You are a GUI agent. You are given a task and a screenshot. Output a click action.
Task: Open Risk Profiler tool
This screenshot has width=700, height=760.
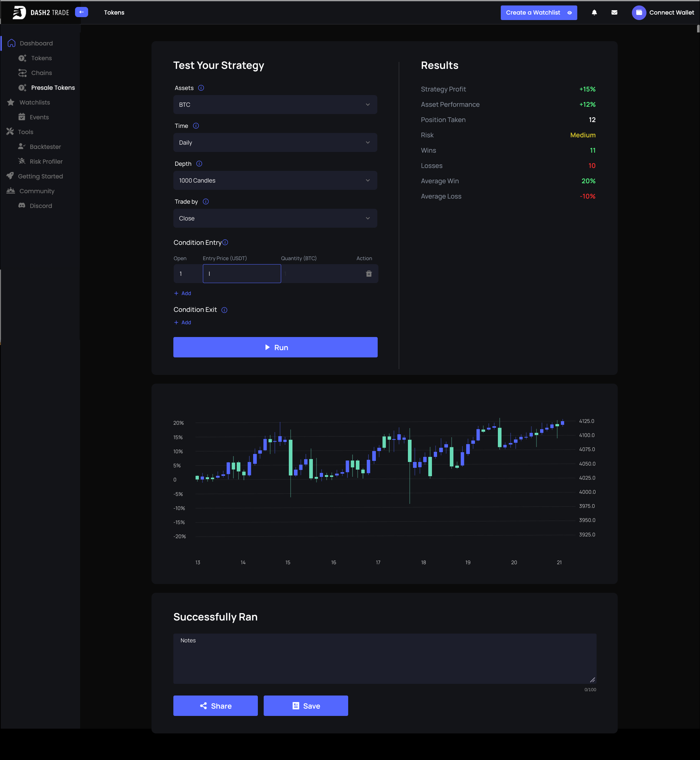tap(46, 161)
